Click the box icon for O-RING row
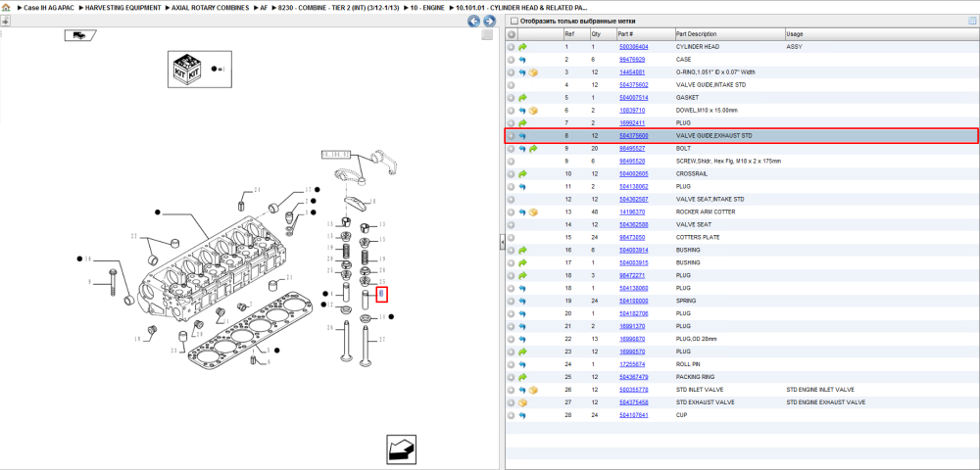Image resolution: width=980 pixels, height=470 pixels. 533,72
